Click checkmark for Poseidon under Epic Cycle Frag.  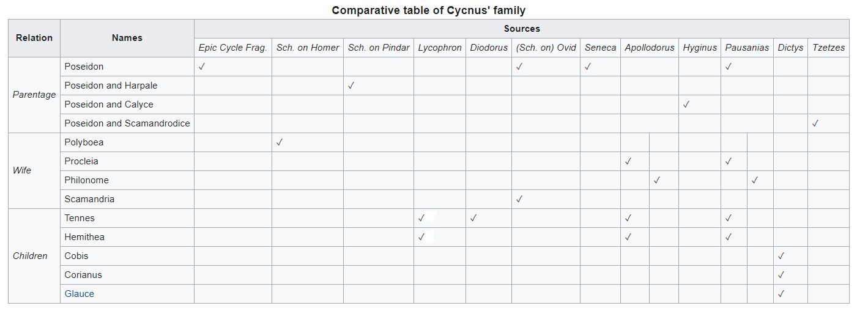coord(202,67)
